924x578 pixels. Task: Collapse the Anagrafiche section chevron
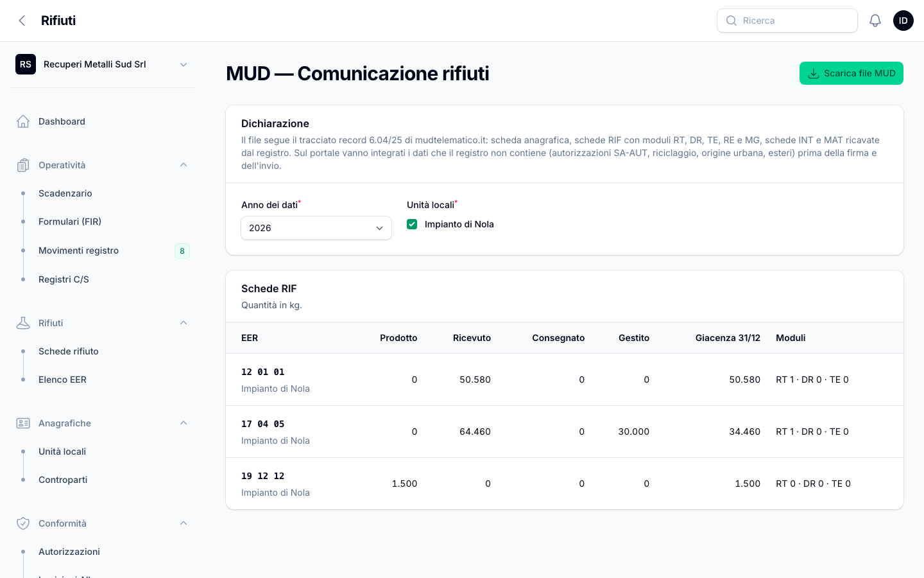pos(184,423)
